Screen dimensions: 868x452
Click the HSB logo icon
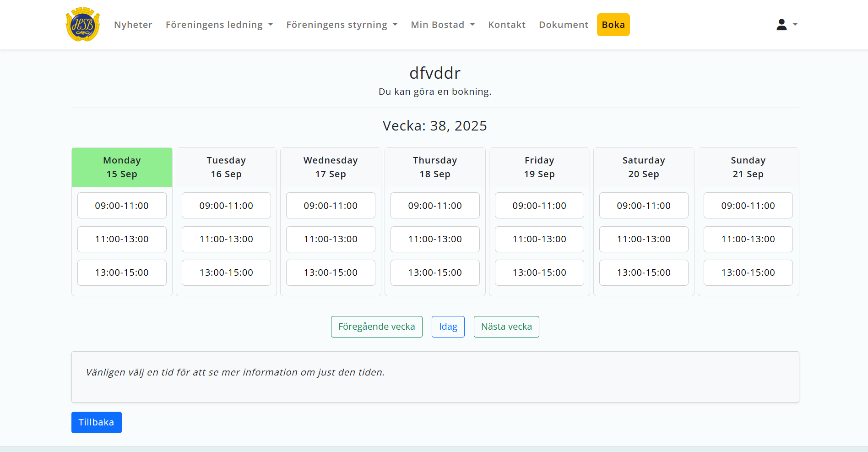[x=83, y=25]
